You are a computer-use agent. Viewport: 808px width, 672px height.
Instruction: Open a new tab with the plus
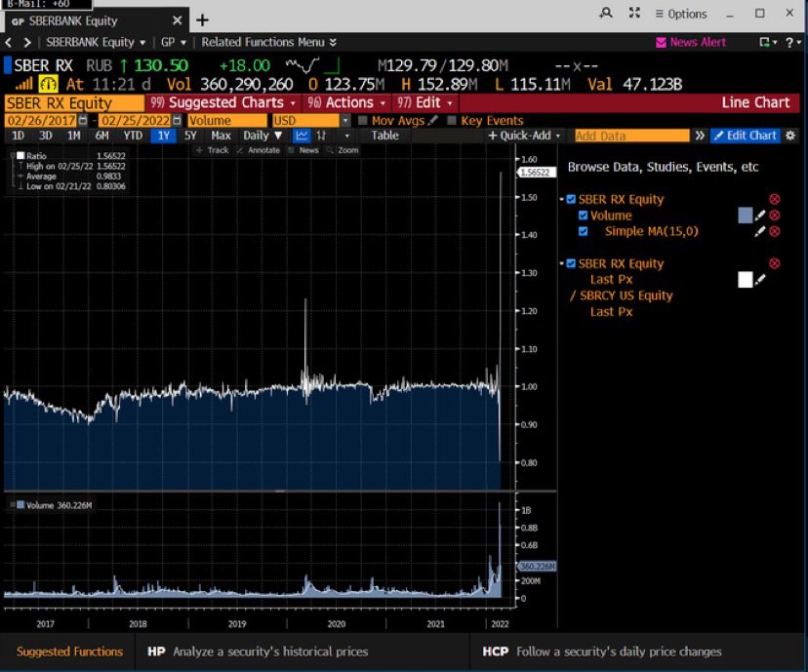[203, 20]
